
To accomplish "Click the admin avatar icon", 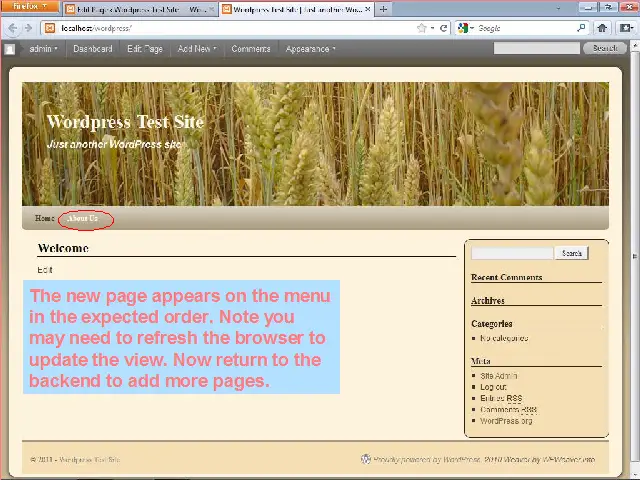I will pos(10,49).
